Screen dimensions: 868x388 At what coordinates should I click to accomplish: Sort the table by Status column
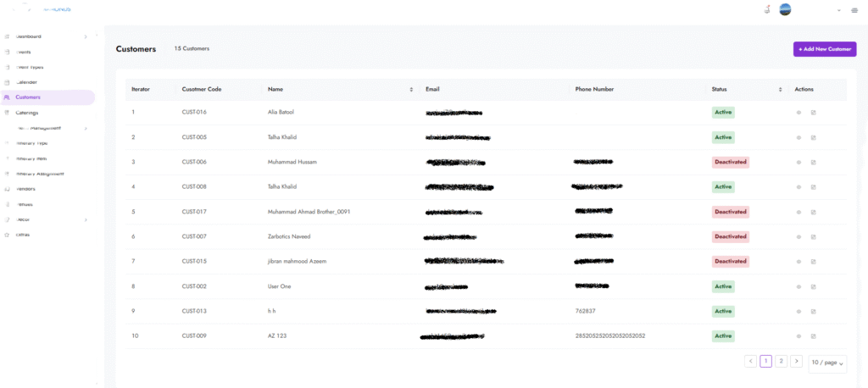[780, 89]
